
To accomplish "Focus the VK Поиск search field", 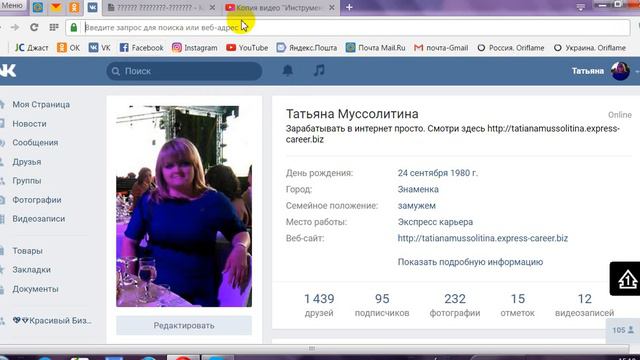I will pos(184,71).
